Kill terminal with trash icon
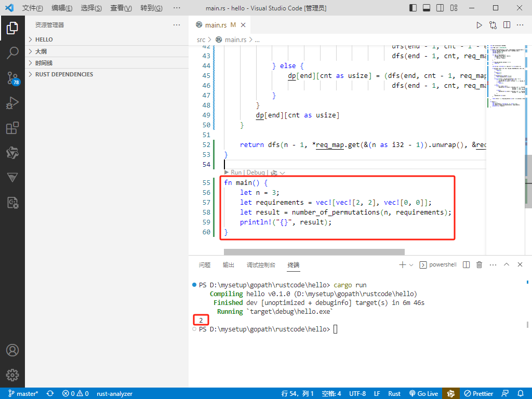The width and height of the screenshot is (532, 399). (479, 264)
